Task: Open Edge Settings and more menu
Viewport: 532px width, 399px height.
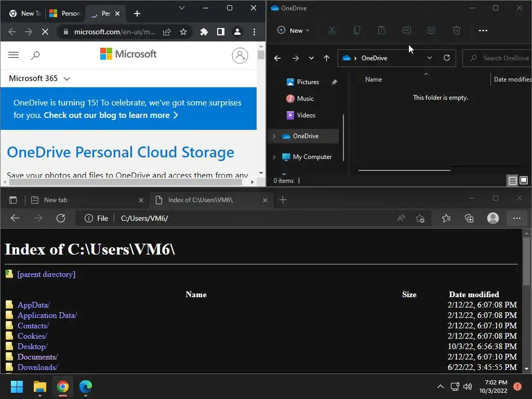Action: 517,218
